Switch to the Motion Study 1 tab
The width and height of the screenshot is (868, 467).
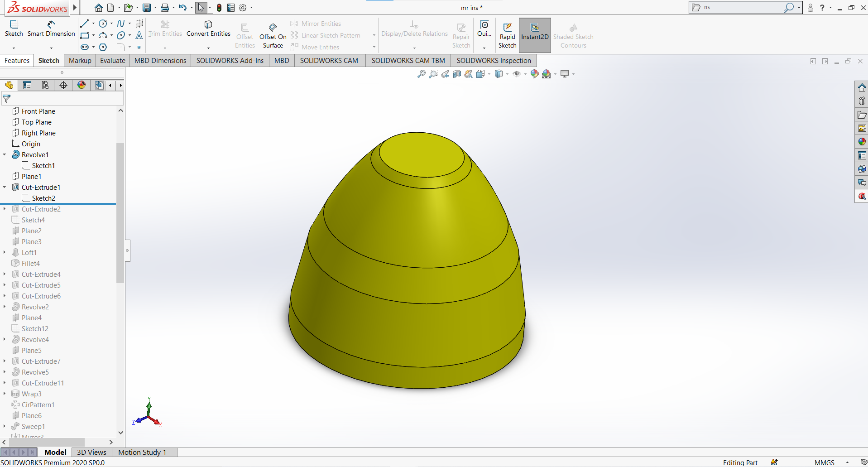[142, 452]
